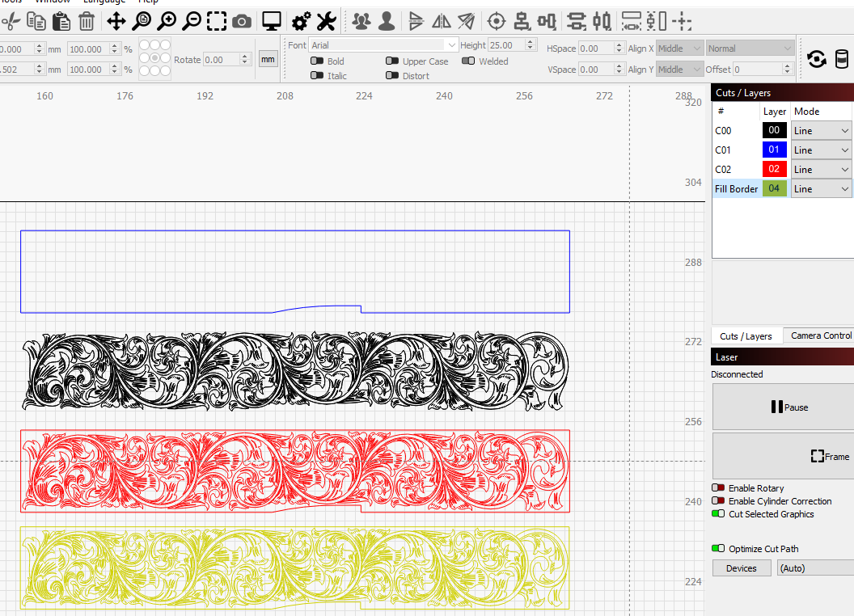Screen dimensions: 854x616
Task: Click the red color swatch for layer C02
Action: [774, 169]
